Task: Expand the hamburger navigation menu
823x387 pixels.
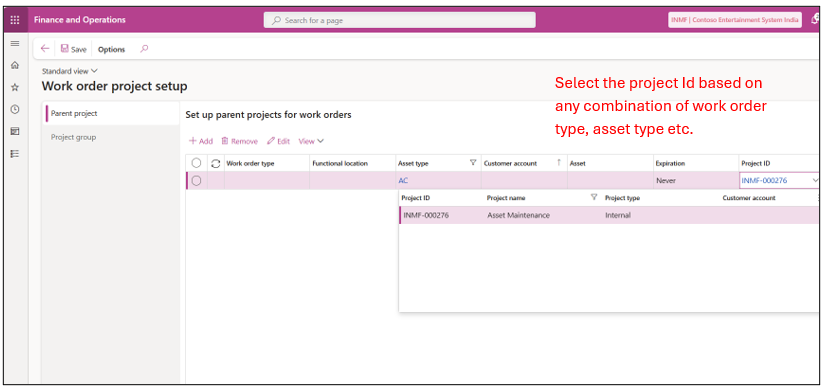Action: click(x=15, y=43)
